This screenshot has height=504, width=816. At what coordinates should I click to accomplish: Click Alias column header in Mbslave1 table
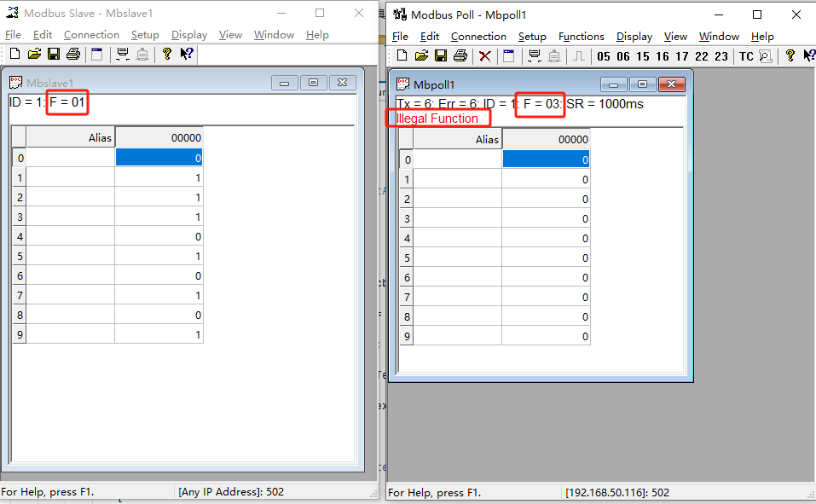(70, 137)
